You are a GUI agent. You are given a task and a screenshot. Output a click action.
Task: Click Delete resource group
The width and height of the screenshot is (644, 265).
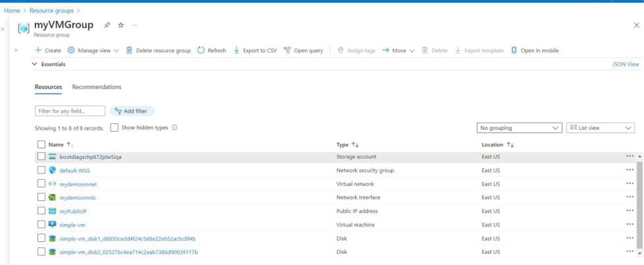click(158, 51)
